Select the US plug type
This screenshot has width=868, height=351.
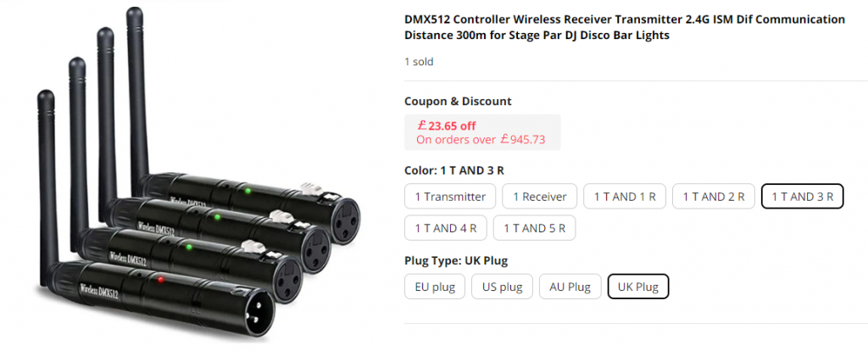click(x=502, y=287)
